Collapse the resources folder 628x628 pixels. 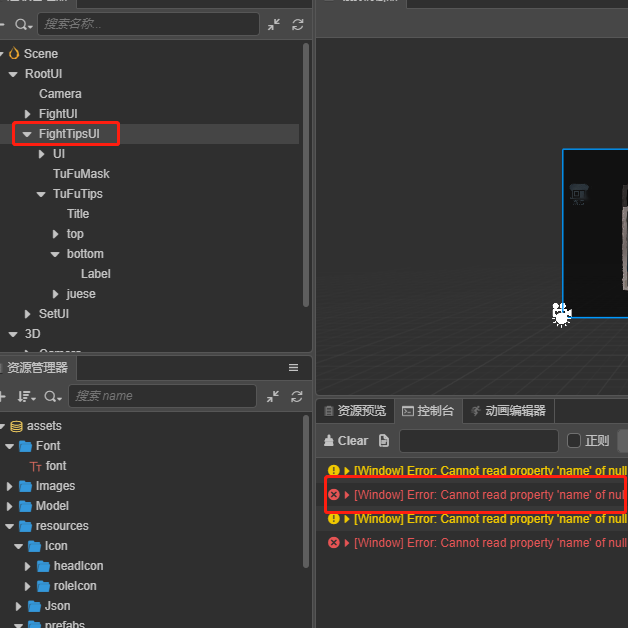coord(10,526)
